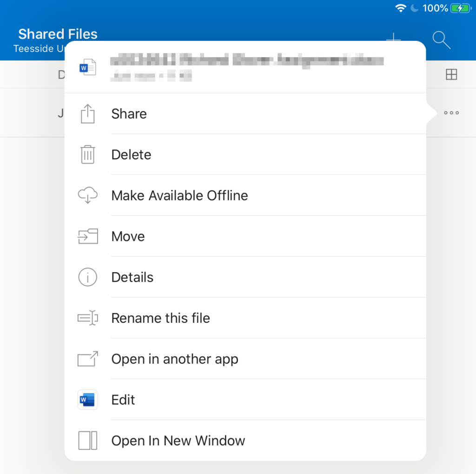Choose Rename this file option

(160, 318)
